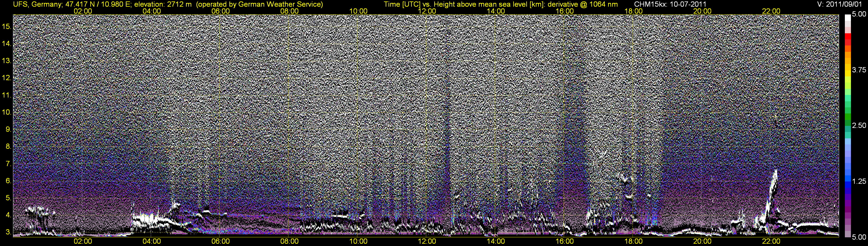The width and height of the screenshot is (868, 246).
Task: Click the 15. km height axis label
Action: point(7,27)
